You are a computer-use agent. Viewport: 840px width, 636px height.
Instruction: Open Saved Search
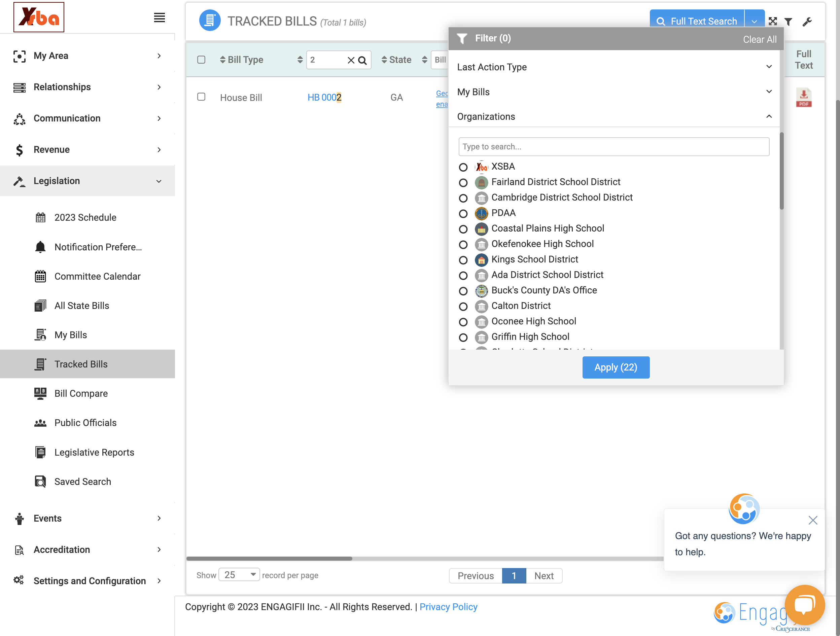(x=83, y=481)
